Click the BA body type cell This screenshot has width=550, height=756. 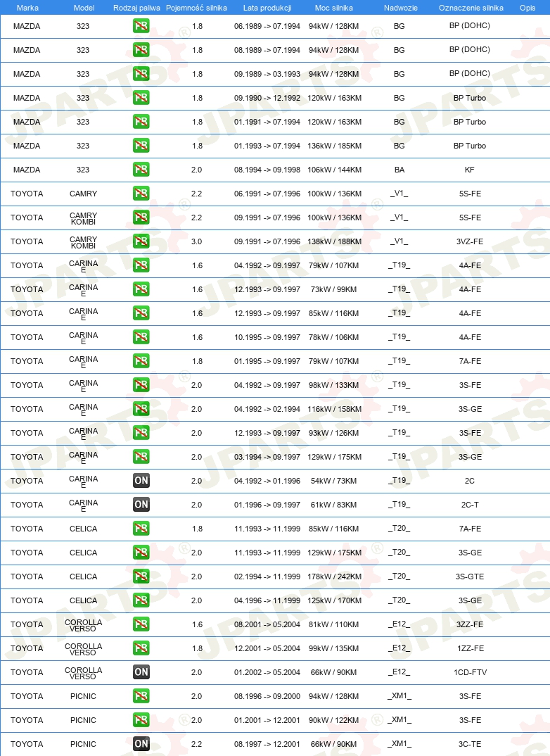(x=399, y=170)
